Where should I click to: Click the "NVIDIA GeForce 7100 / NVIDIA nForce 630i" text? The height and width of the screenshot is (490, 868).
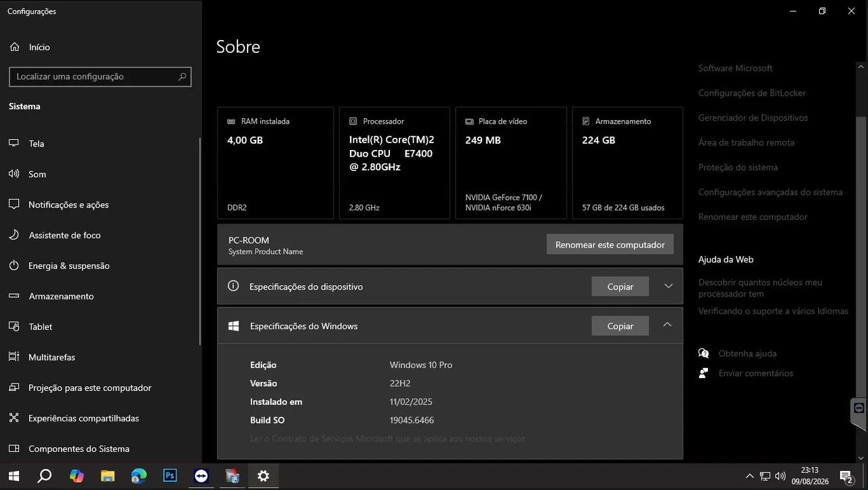tap(504, 203)
